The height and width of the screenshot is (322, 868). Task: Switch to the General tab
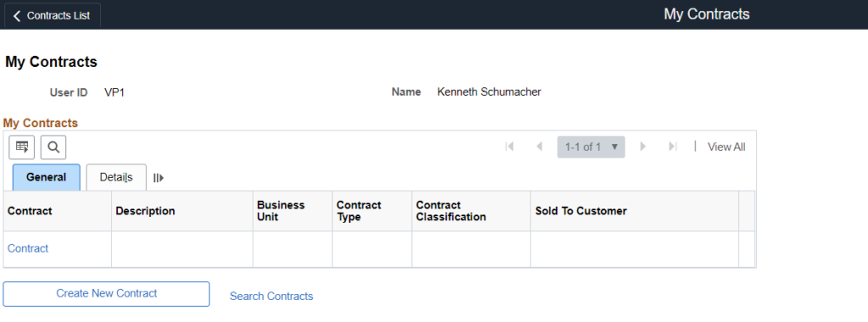(x=47, y=178)
